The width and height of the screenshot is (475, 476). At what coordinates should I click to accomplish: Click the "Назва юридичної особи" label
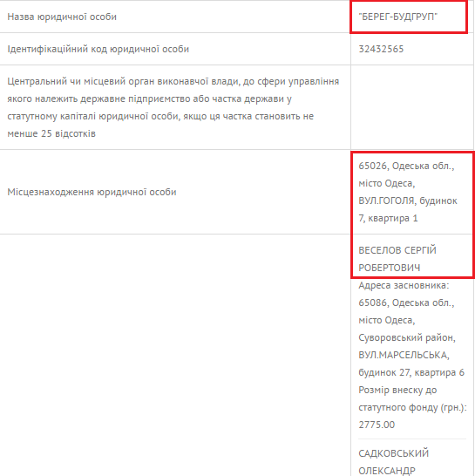(x=62, y=17)
